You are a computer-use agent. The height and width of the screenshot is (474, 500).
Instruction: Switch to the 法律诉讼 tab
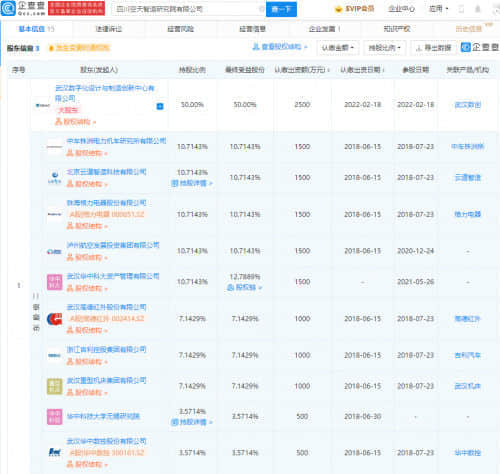click(109, 29)
